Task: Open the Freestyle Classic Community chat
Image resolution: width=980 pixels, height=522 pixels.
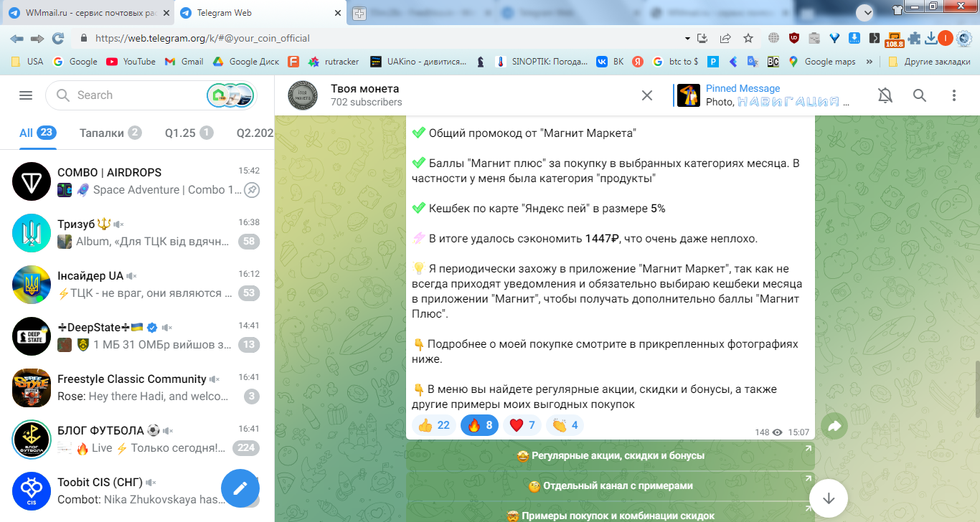Action: pos(137,388)
